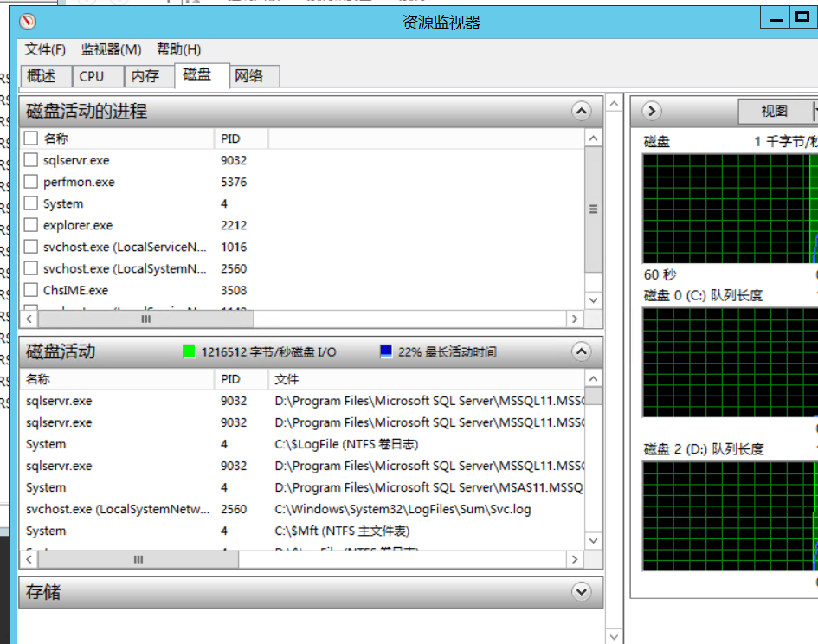
Task: Click the 磁盘 2 (D:) 队列长度 graph
Action: point(731,516)
